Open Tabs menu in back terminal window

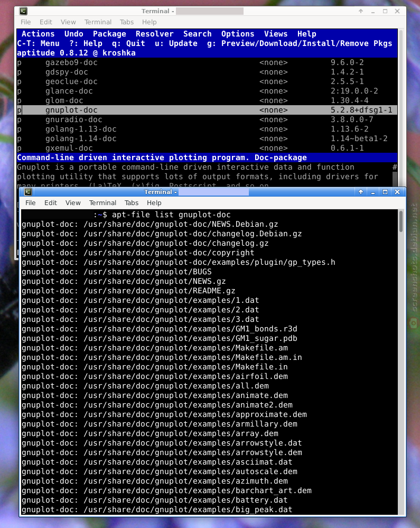127,22
